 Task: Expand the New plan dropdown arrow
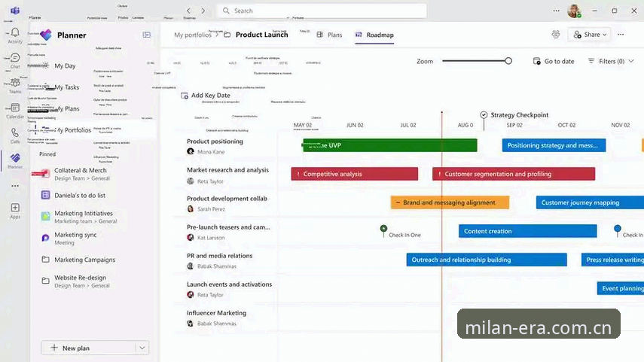142,348
